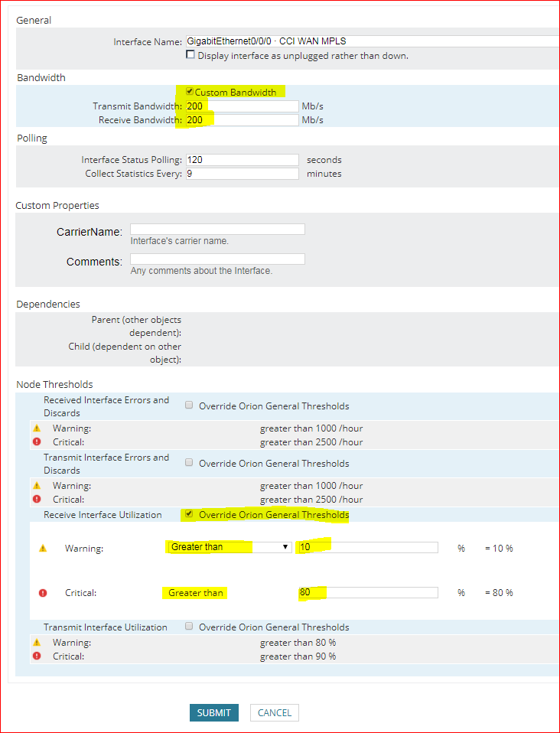Click critical icon under Transmit Interface Utilization
Image resolution: width=560 pixels, height=733 pixels.
[x=37, y=656]
